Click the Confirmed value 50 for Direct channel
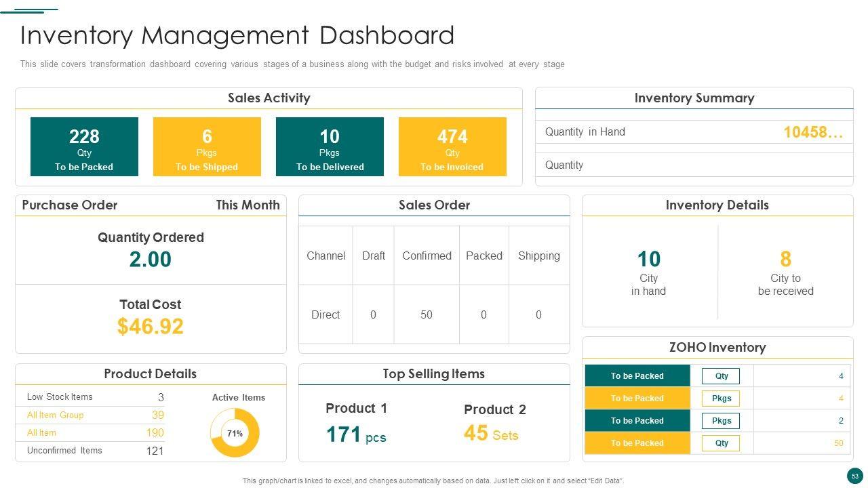868x488 pixels. (427, 314)
